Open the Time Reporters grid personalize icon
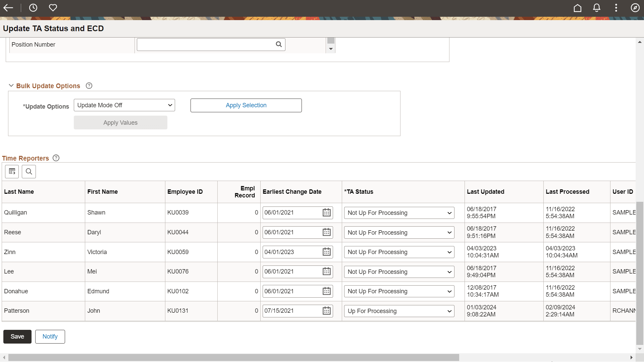Screen dimensions: 644x362 point(12,171)
